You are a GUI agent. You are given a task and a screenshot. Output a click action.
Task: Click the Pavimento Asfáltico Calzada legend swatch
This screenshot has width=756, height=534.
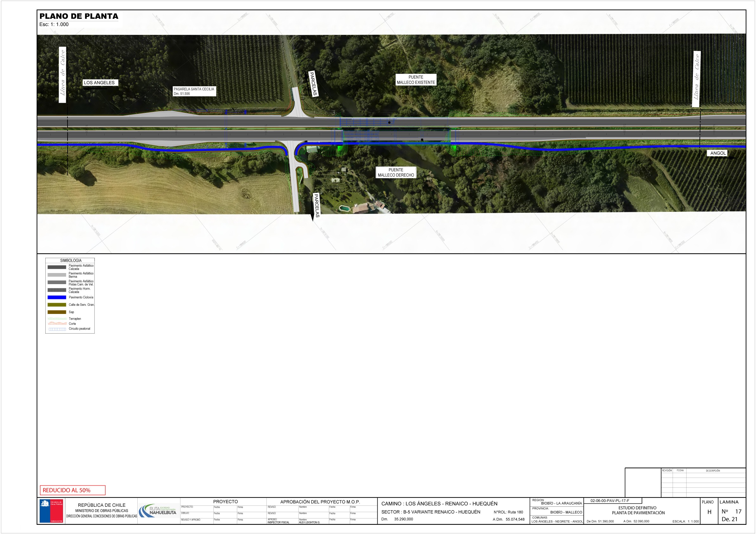[x=57, y=267]
